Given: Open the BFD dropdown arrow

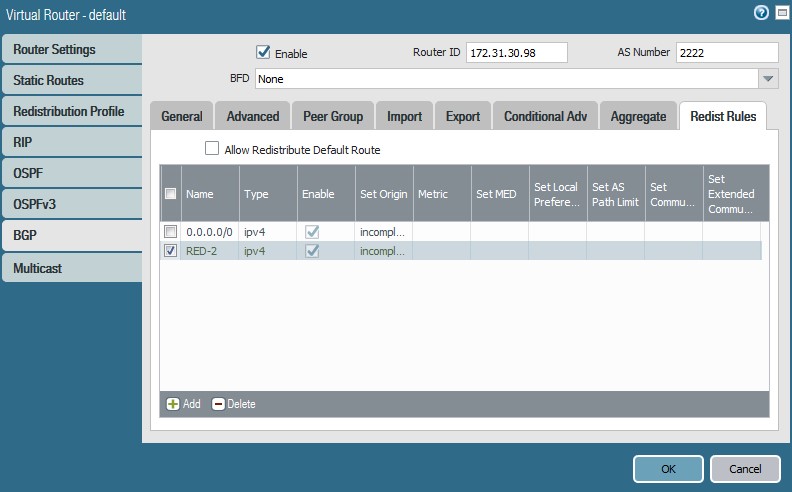Looking at the screenshot, I should coord(767,79).
